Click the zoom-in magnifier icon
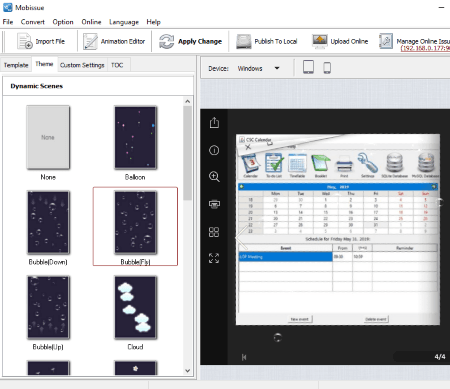Viewport: 450px width, 389px height. [214, 177]
